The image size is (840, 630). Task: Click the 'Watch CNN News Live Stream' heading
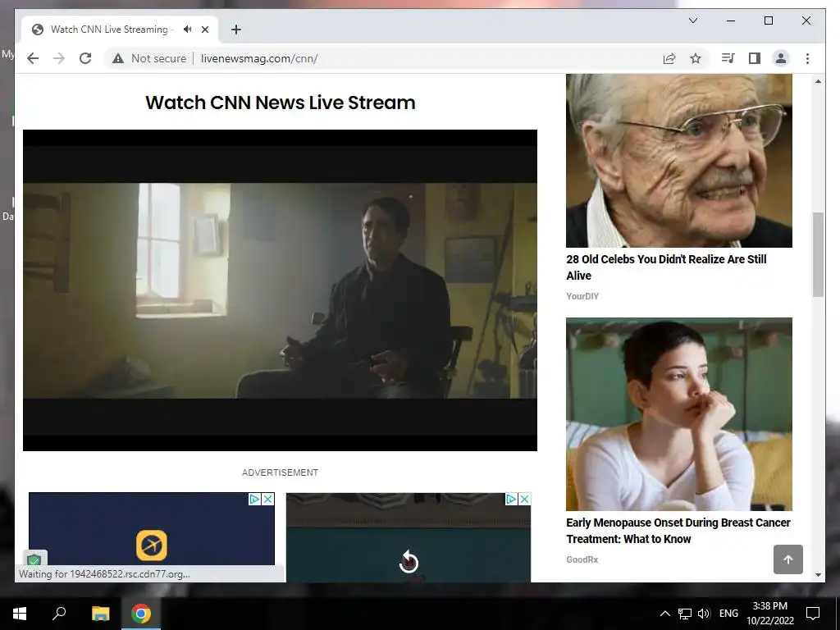click(x=281, y=103)
